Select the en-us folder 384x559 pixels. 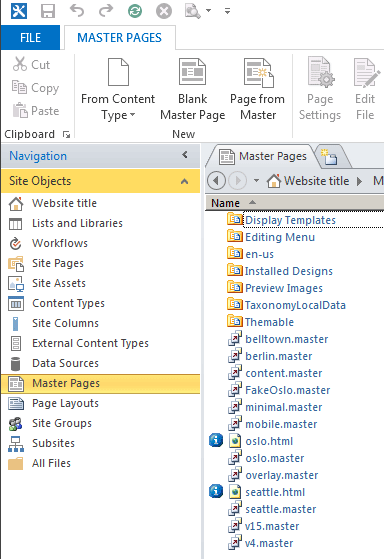click(x=251, y=254)
